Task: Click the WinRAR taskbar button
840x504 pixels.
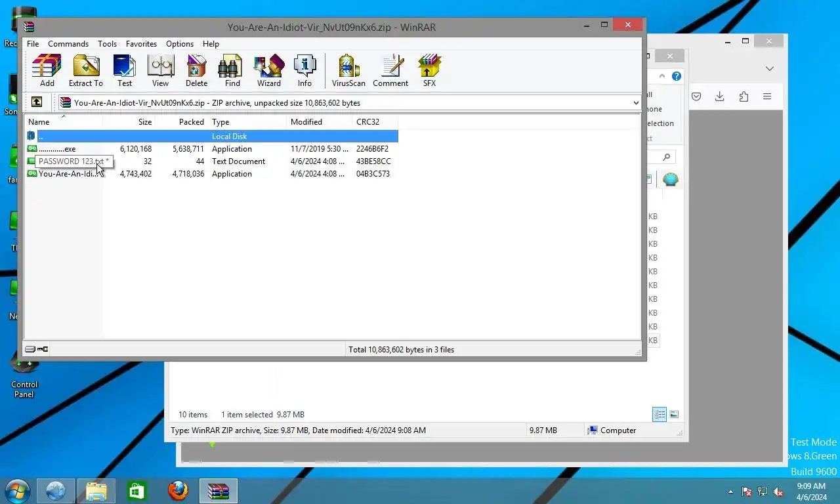Action: pyautogui.click(x=218, y=491)
